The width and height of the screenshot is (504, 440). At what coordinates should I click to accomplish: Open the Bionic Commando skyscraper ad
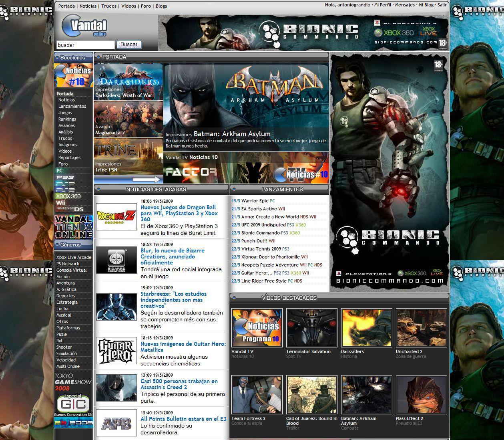pyautogui.click(x=389, y=172)
